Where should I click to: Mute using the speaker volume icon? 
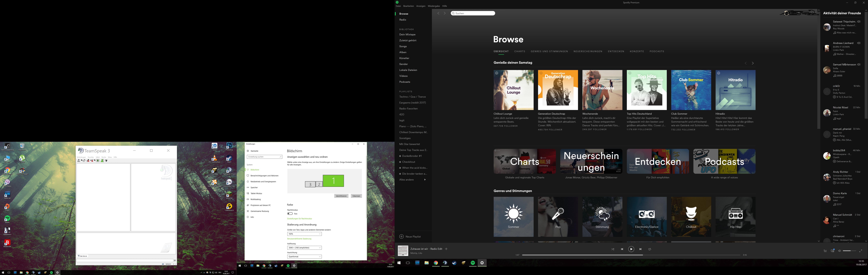839,251
